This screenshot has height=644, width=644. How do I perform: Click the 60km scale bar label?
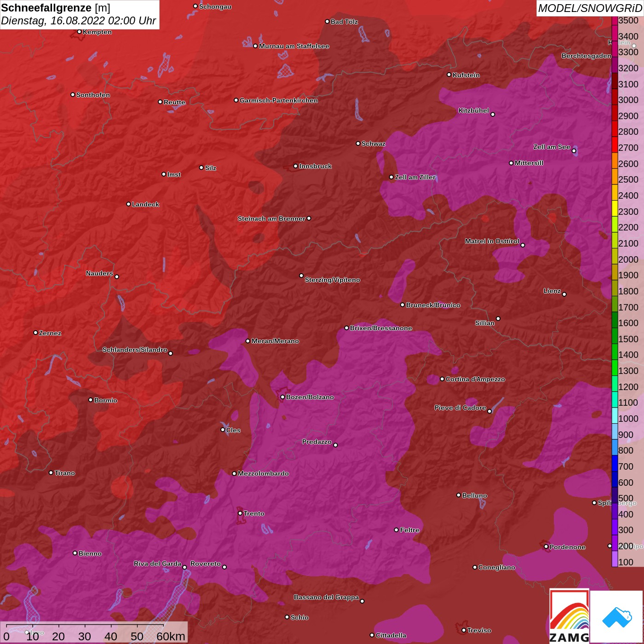coord(171,636)
